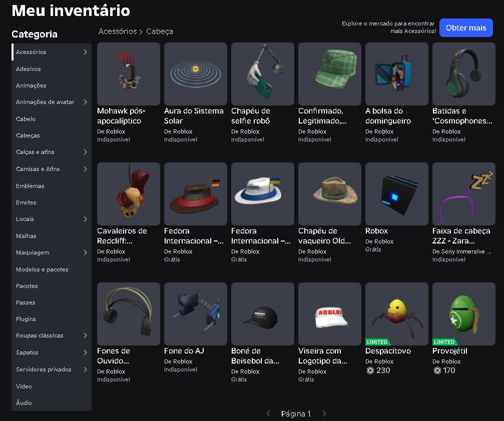Expand the Camisas e Afins chevron

click(85, 169)
